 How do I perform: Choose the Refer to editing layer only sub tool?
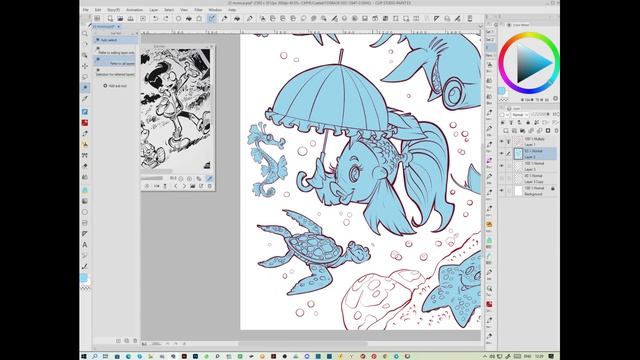[x=116, y=51]
